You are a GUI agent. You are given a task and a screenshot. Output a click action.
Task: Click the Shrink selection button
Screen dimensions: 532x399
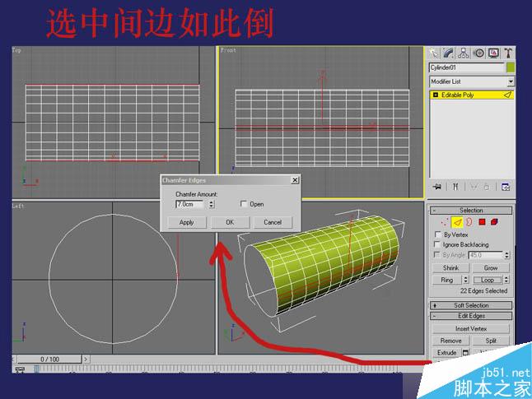click(451, 268)
